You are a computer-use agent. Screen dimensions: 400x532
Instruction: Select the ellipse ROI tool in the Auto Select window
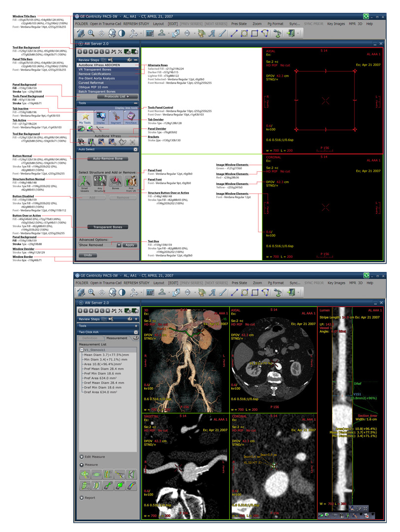[x=244, y=33]
